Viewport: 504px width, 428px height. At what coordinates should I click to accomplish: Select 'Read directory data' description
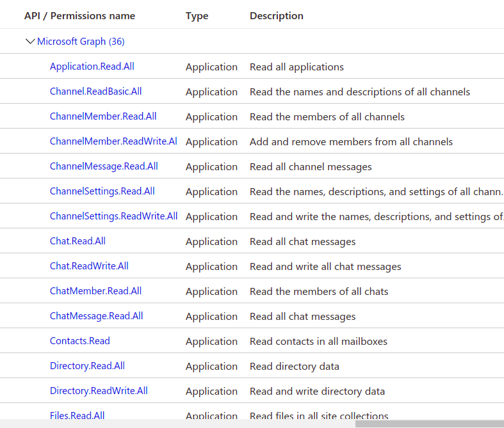coord(295,367)
